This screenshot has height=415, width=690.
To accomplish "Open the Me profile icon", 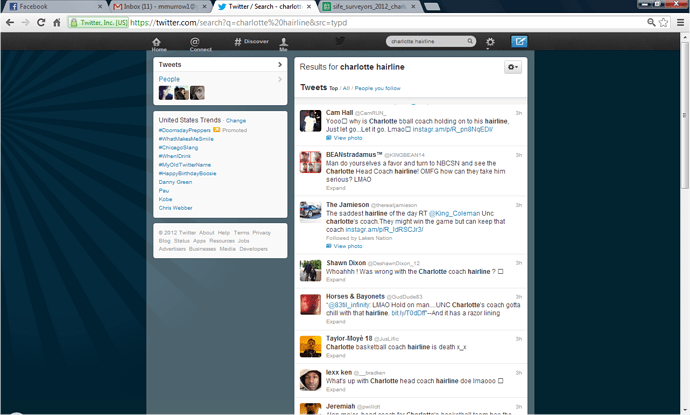I will coord(283,42).
